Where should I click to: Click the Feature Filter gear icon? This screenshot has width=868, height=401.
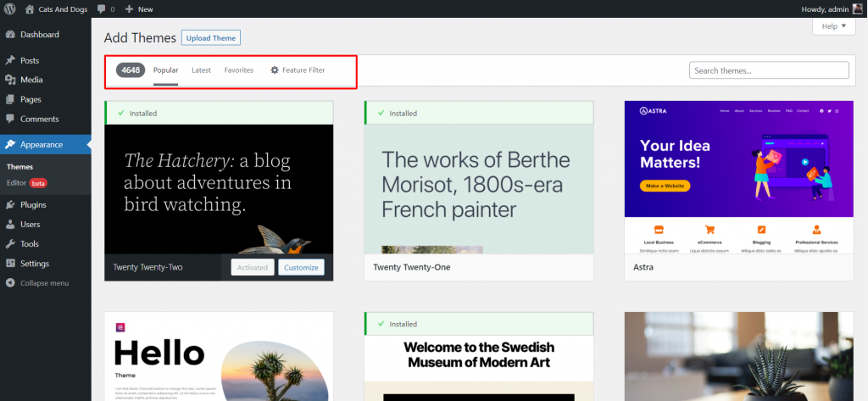275,70
